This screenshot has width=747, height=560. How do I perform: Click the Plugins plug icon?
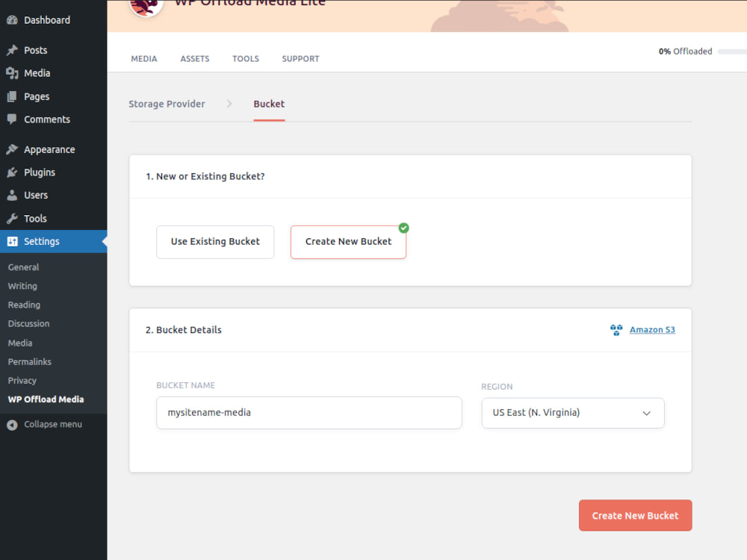(12, 172)
